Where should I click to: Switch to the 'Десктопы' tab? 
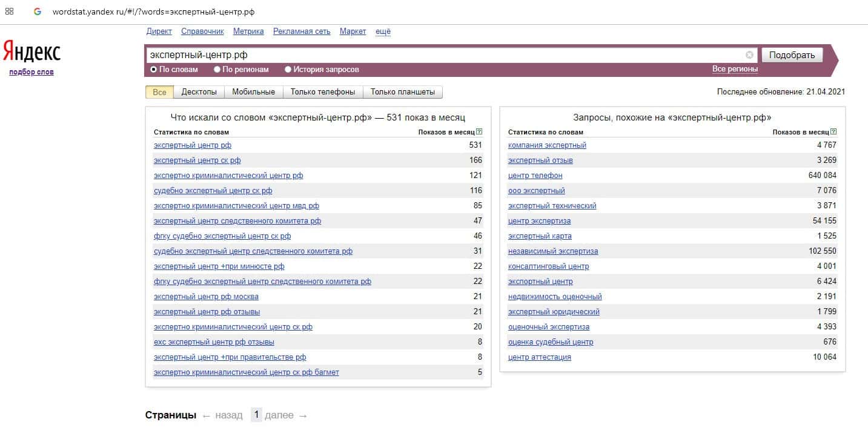click(199, 92)
